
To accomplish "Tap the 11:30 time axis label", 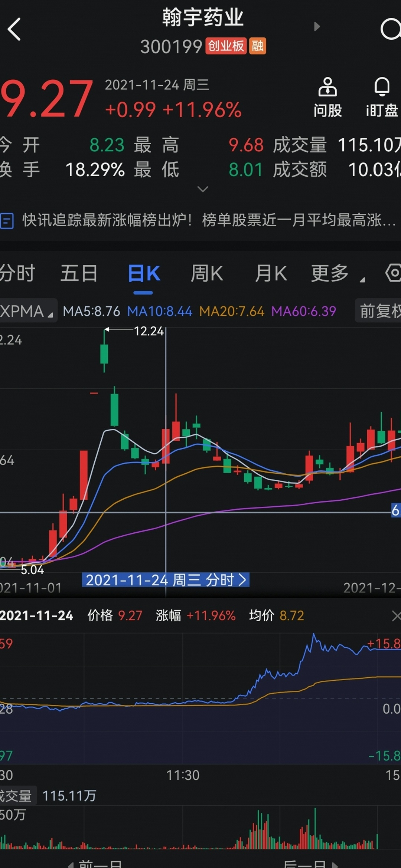I will (x=183, y=775).
